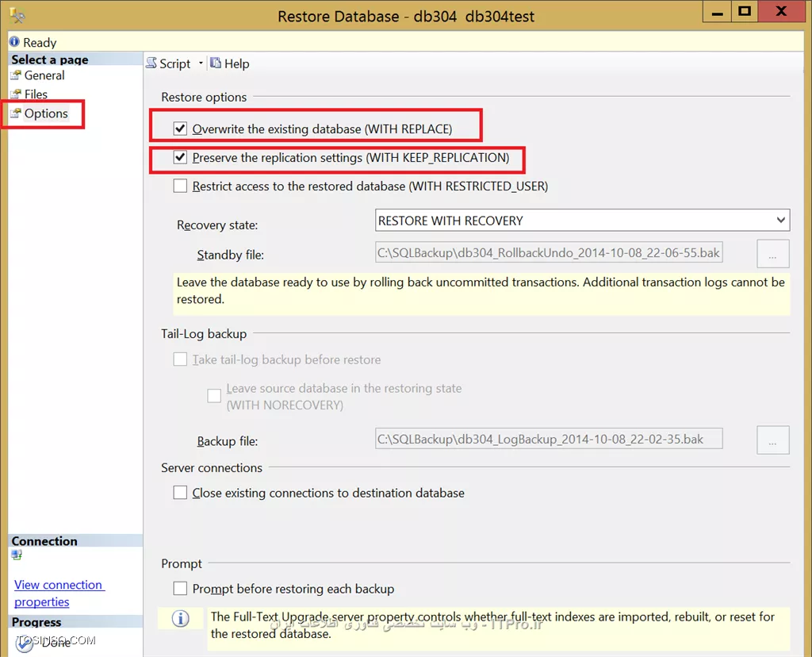Minimize the Restore Database window
Viewport: 812px width, 657px height.
point(717,12)
